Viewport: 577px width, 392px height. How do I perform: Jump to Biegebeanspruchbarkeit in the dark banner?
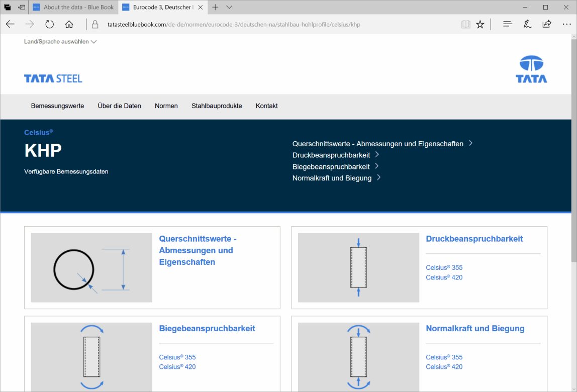(331, 167)
